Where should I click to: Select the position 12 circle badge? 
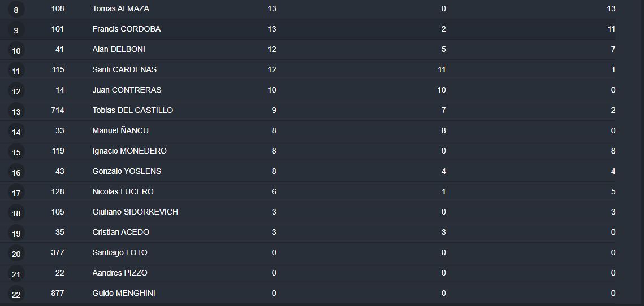point(16,91)
